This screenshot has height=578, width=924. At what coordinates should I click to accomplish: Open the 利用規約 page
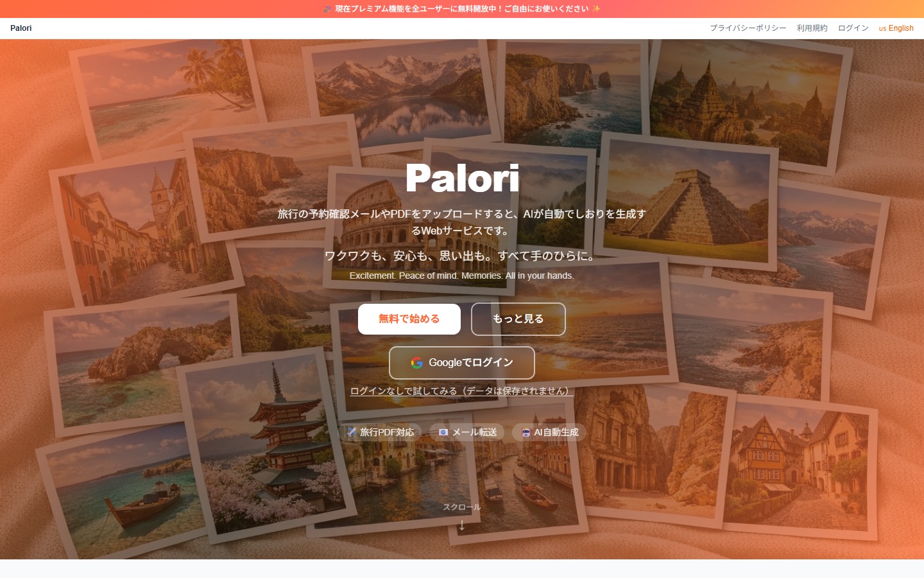pos(812,28)
